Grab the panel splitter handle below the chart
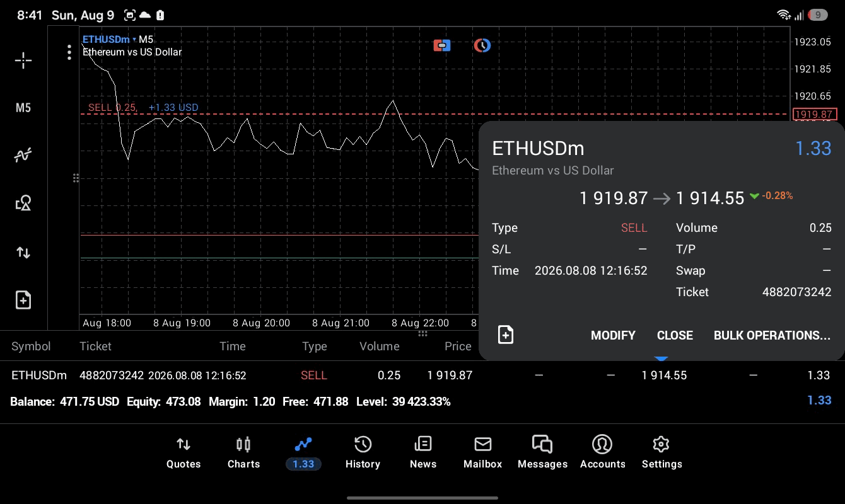Image resolution: width=845 pixels, height=504 pixels. [x=422, y=333]
